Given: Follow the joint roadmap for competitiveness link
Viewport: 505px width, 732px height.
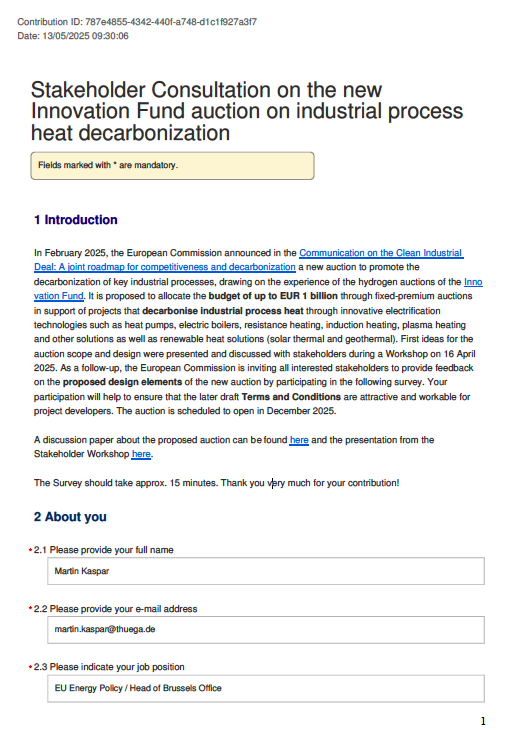Looking at the screenshot, I should (x=165, y=267).
